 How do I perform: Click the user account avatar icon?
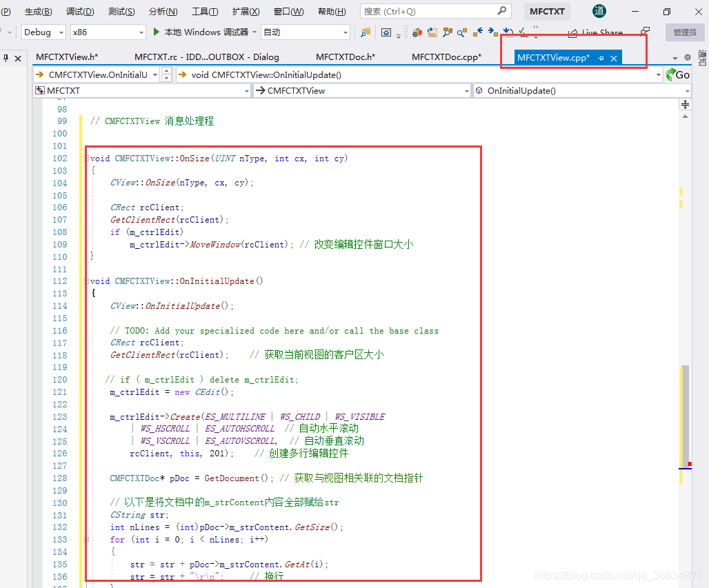coord(599,11)
